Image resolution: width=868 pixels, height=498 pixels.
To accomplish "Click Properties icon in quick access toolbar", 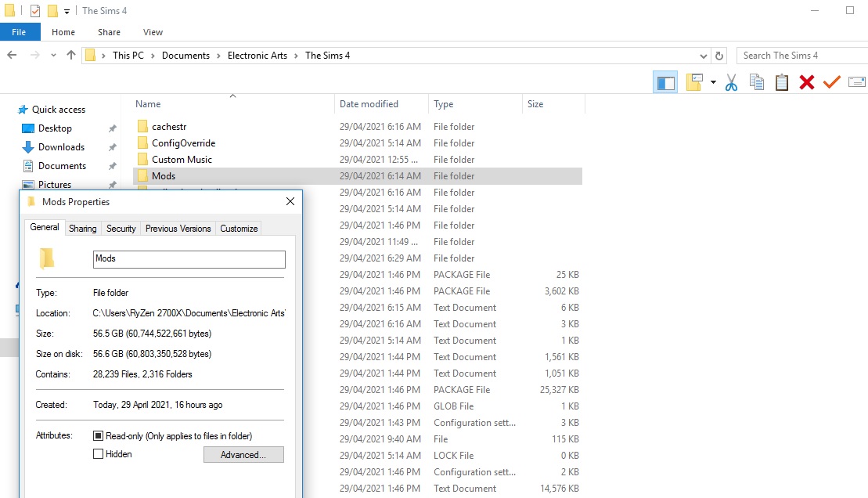I will [x=35, y=10].
